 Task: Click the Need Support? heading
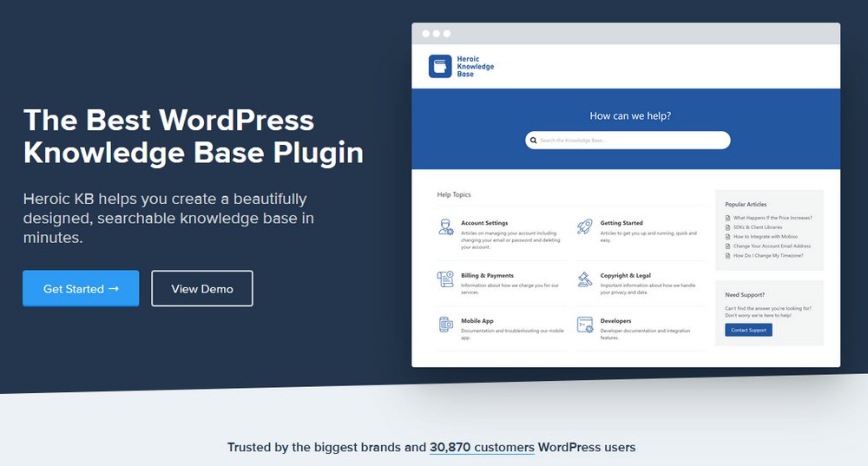click(x=745, y=295)
